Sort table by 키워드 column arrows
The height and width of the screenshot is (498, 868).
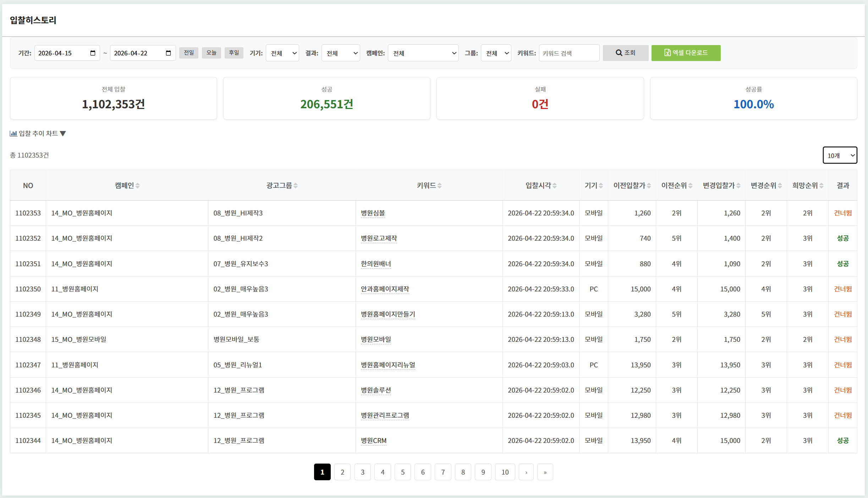click(x=440, y=186)
